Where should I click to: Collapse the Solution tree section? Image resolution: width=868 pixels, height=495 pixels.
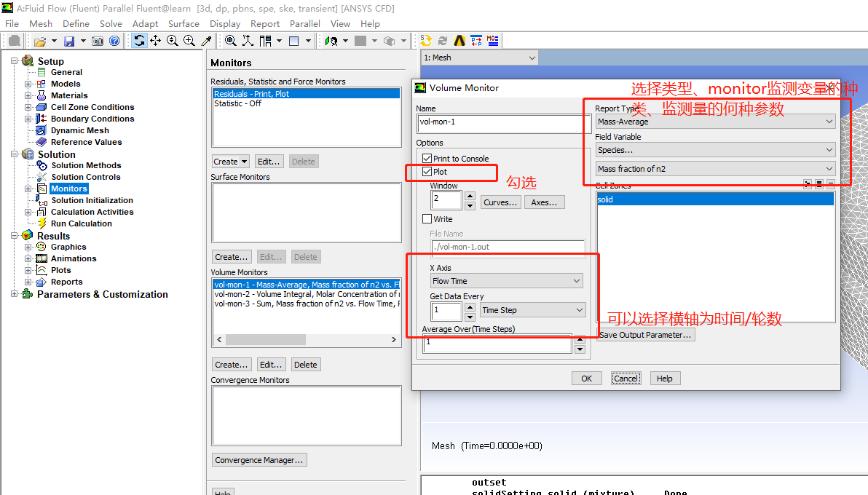point(15,154)
